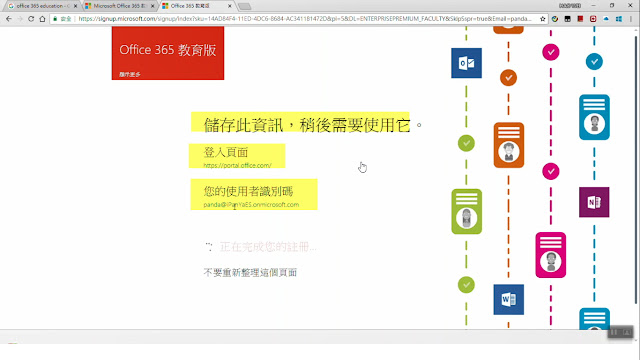Screen dimensions: 640x360
Task: View the secure site lock info
Action: tap(62, 19)
